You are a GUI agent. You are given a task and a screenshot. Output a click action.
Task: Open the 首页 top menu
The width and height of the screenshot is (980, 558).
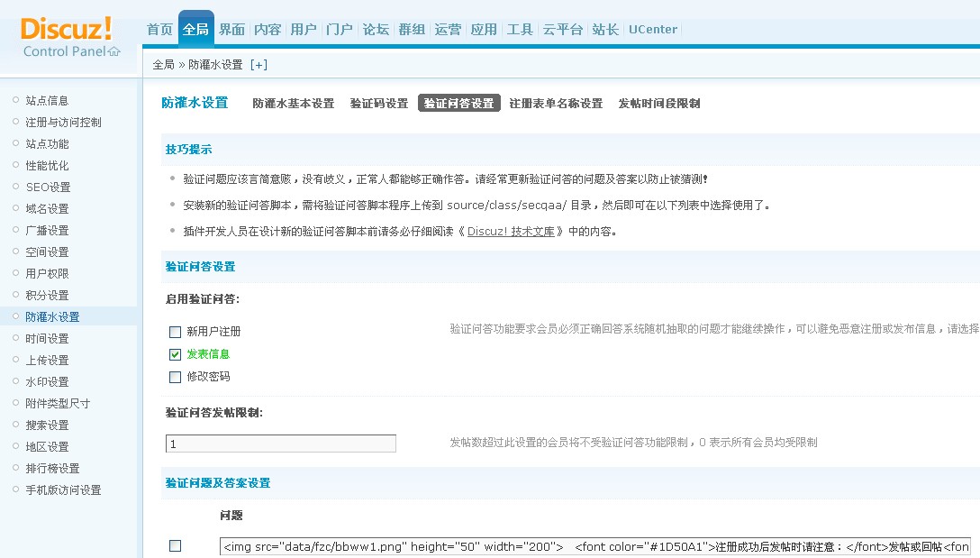[159, 30]
